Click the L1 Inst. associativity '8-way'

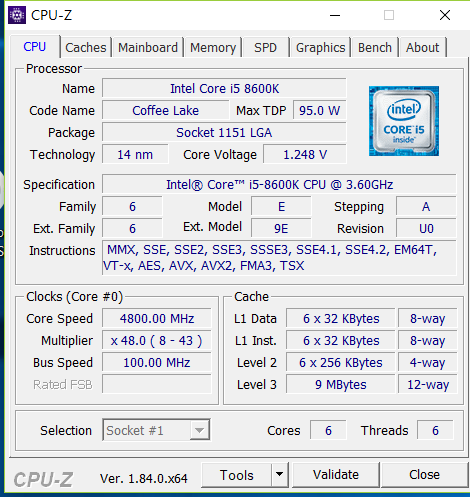[428, 340]
